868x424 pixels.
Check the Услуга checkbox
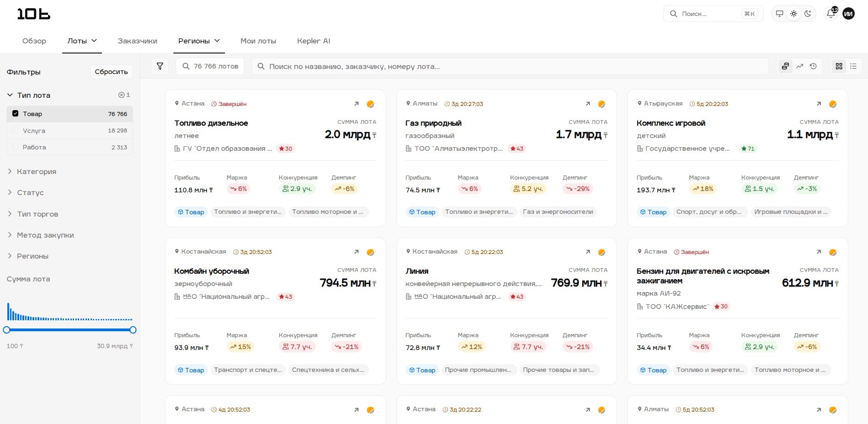pyautogui.click(x=15, y=130)
